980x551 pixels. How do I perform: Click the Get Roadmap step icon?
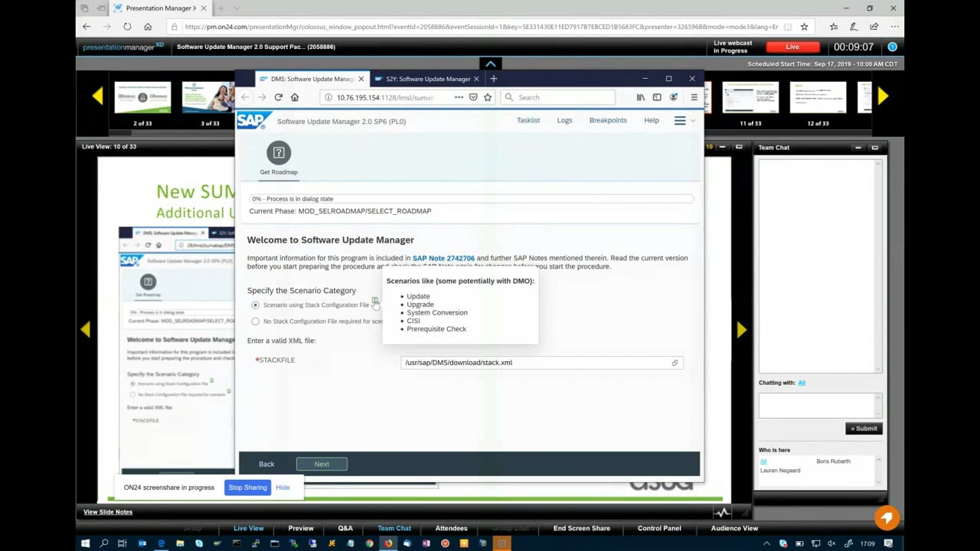click(x=279, y=152)
